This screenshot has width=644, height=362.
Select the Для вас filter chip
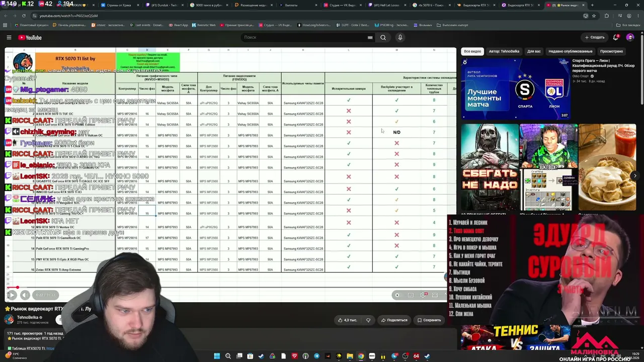[534, 51]
